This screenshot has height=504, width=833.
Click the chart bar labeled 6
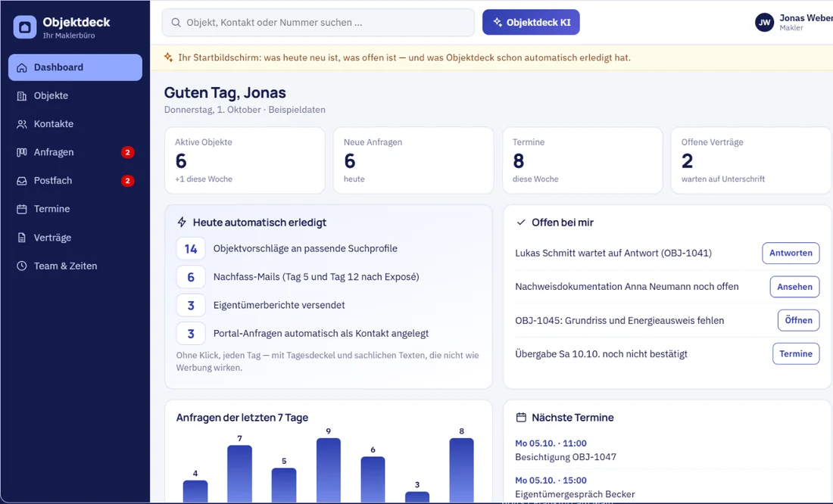click(373, 480)
